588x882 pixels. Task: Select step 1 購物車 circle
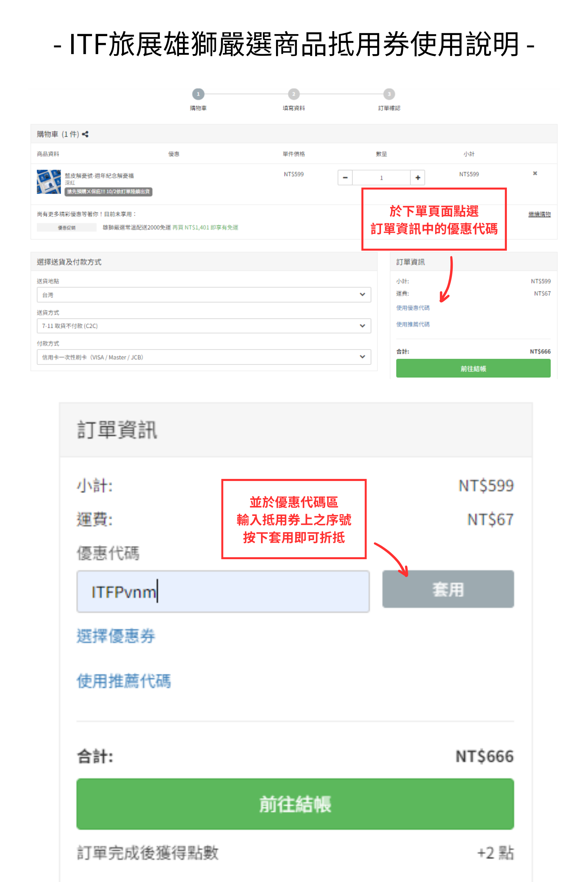pos(198,94)
